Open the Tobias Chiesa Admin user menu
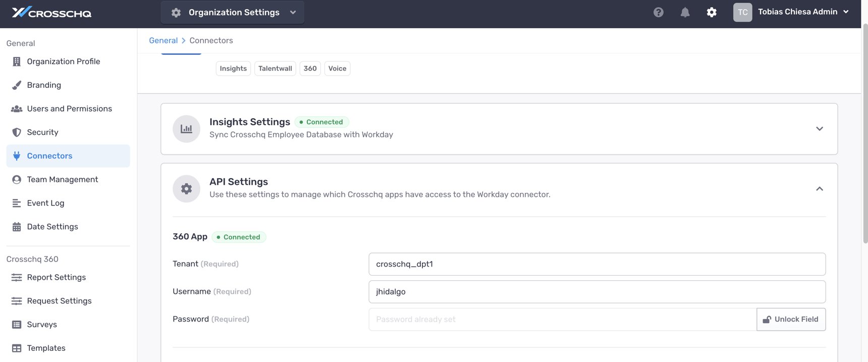The width and height of the screenshot is (868, 362). pos(802,12)
